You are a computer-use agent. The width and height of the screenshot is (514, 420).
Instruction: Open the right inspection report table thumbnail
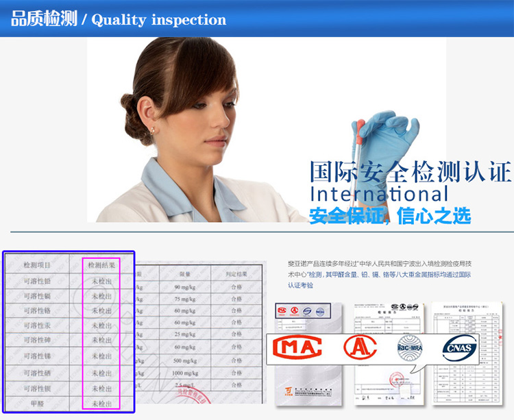click(467, 353)
